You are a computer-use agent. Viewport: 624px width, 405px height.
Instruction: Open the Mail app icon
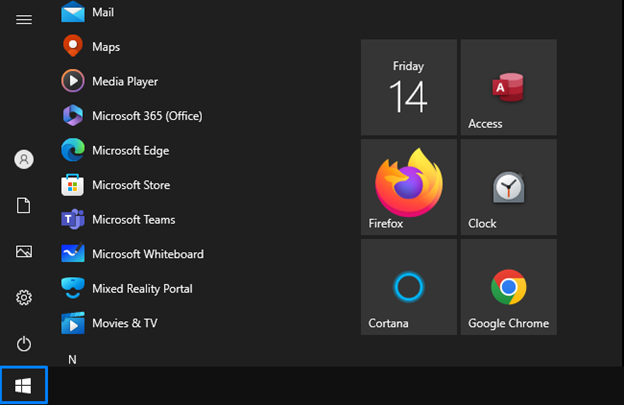pos(73,12)
